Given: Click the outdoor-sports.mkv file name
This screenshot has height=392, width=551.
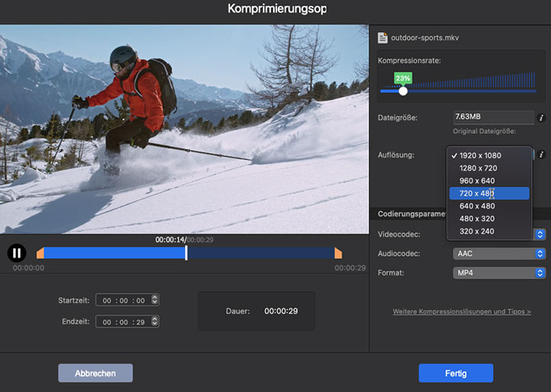Looking at the screenshot, I should click(x=425, y=38).
